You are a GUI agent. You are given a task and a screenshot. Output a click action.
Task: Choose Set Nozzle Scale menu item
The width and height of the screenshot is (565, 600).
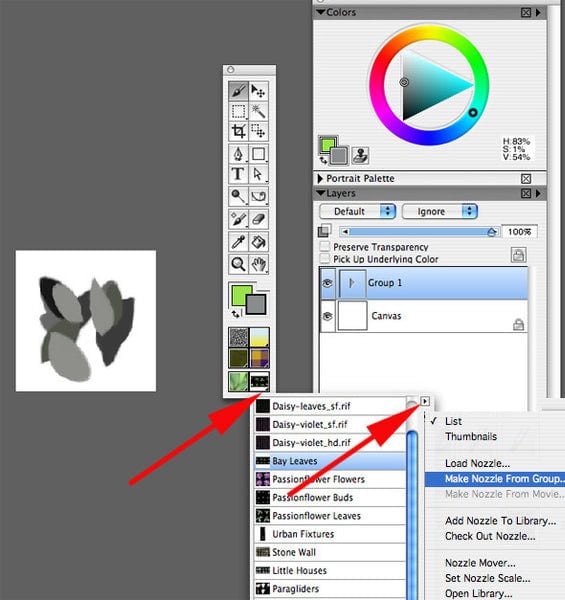point(487,578)
